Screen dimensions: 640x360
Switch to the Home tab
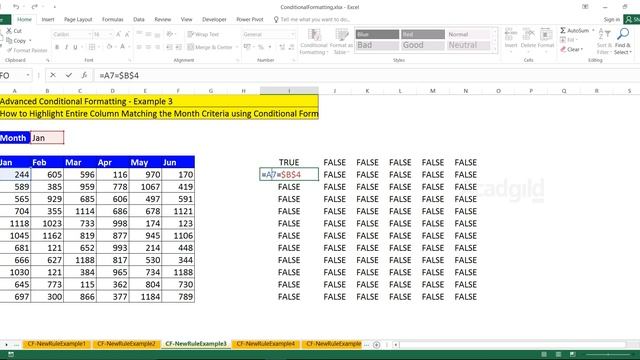(x=24, y=19)
